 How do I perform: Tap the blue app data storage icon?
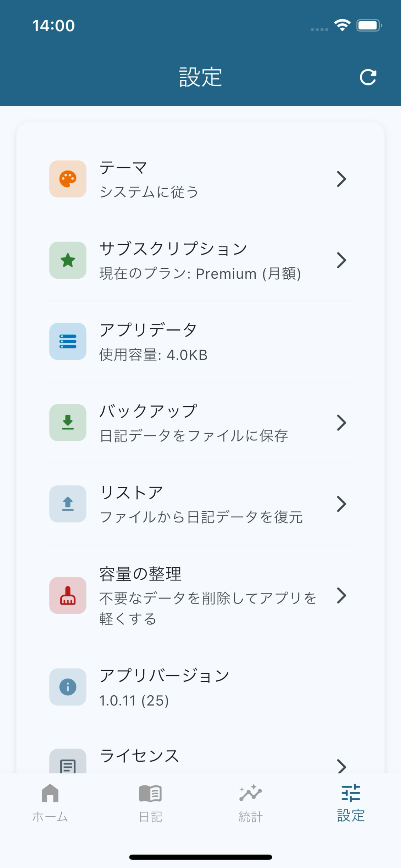[68, 341]
